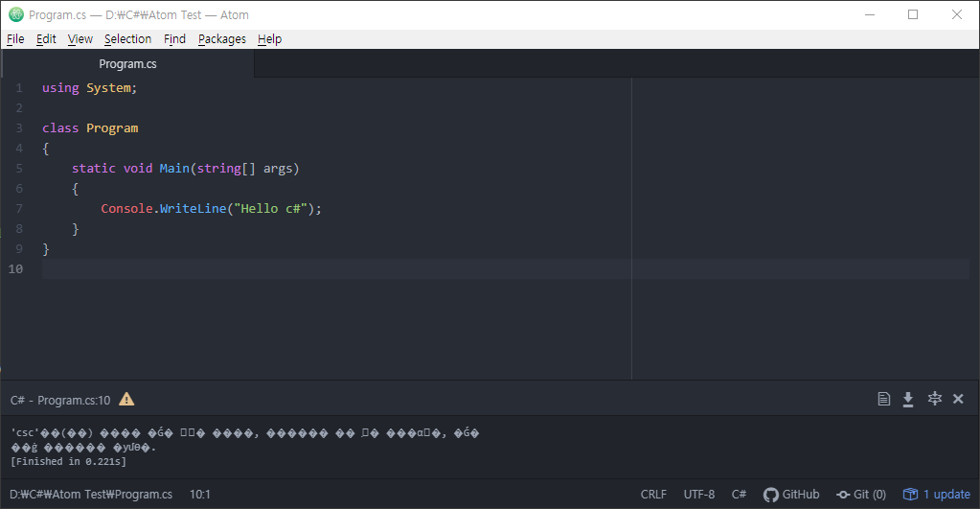
Task: Click the 'System' identifier on line 1
Action: (x=109, y=88)
